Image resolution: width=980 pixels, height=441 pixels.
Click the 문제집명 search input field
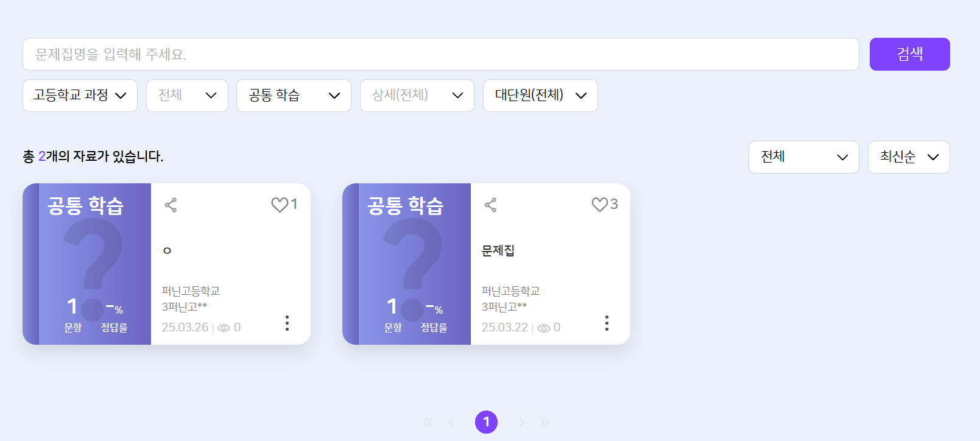point(440,54)
